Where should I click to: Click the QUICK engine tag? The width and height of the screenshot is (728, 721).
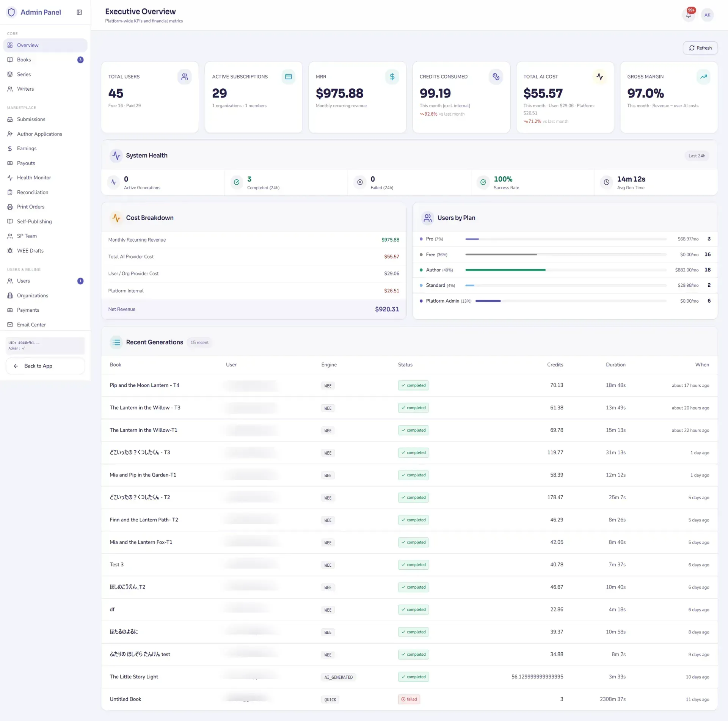pos(330,699)
